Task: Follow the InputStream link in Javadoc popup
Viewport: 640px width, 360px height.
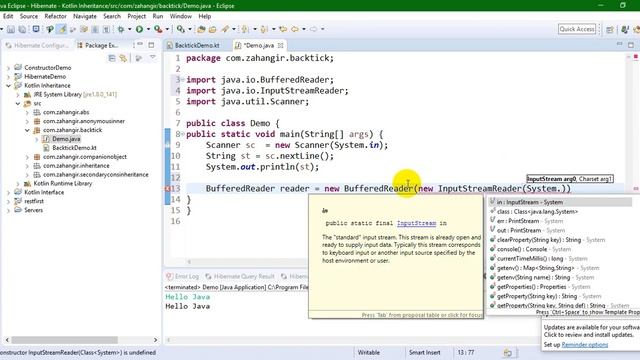Action: point(416,223)
